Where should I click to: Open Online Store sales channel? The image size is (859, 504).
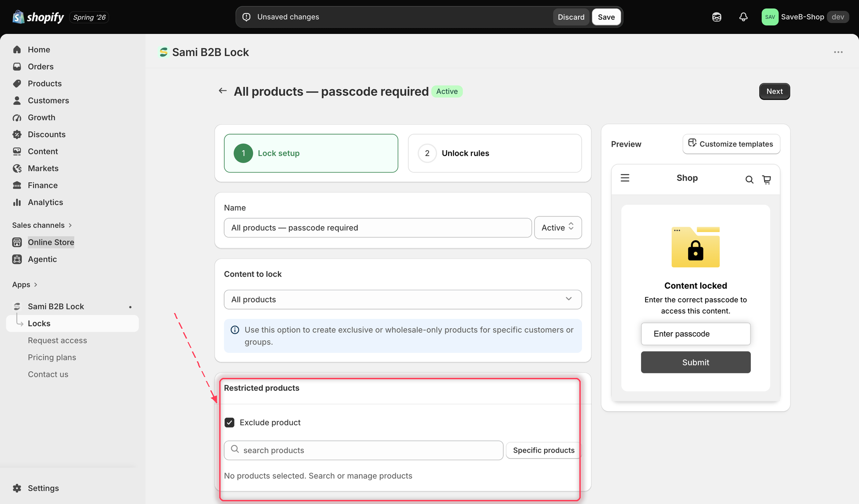coord(51,242)
